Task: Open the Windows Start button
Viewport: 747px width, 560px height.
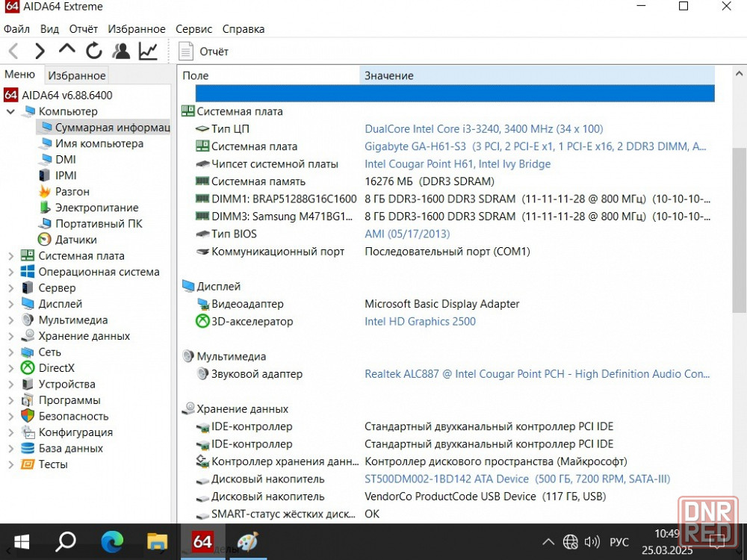Action: pyautogui.click(x=22, y=542)
